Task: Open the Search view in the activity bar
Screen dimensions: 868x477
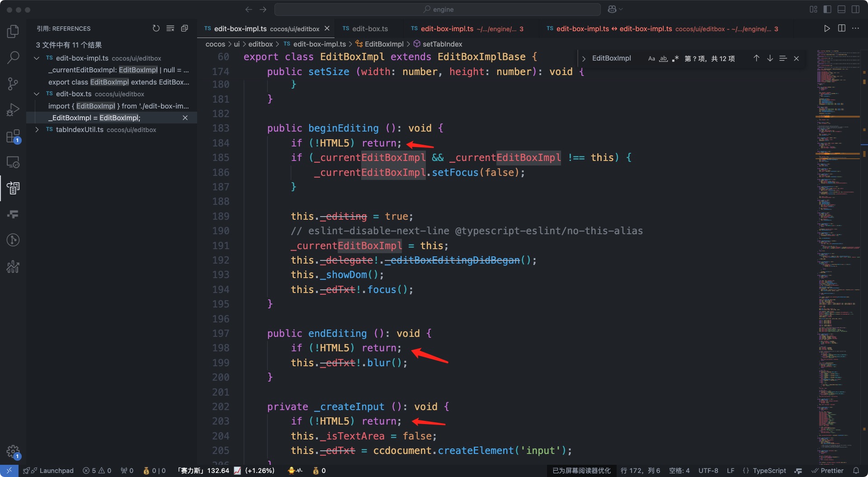Action: coord(13,57)
